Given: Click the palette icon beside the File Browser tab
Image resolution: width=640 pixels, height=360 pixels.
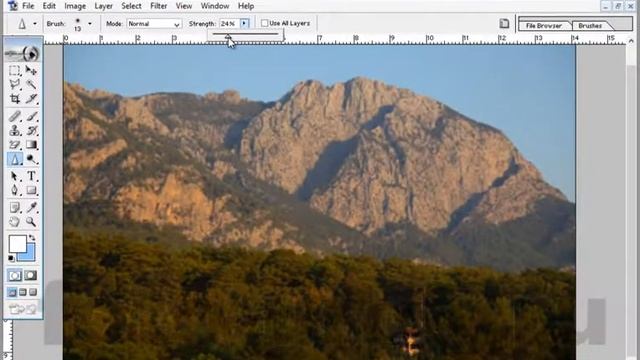Looking at the screenshot, I should (x=504, y=24).
